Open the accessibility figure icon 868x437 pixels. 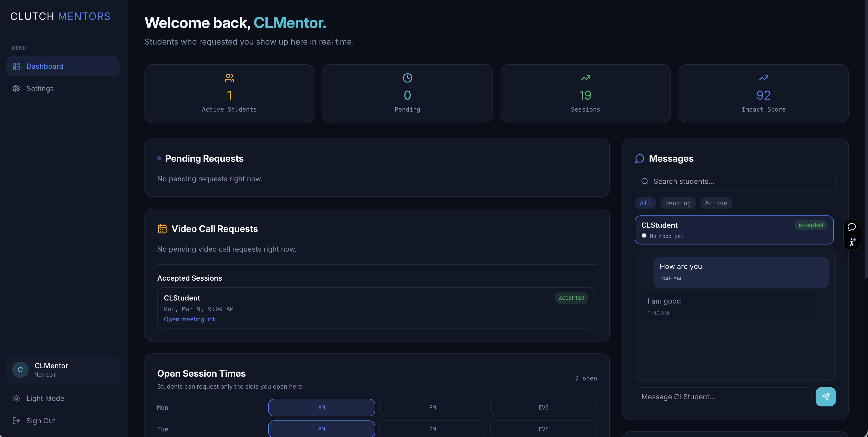851,242
